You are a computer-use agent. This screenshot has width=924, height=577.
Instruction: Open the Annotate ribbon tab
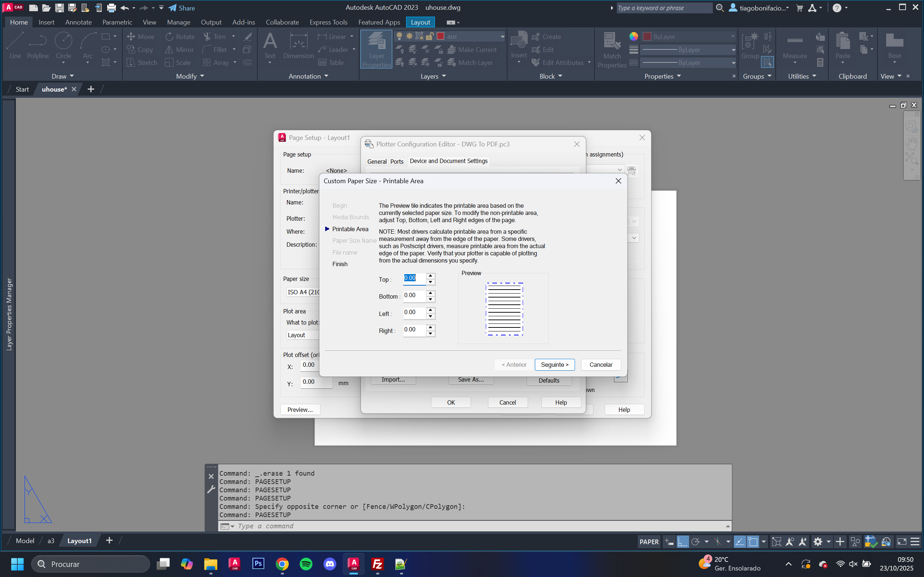click(78, 22)
